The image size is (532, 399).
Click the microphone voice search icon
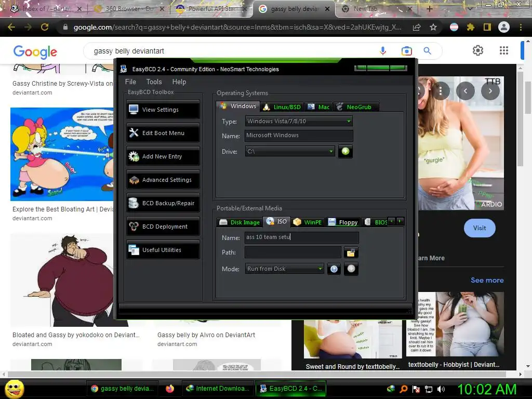(383, 51)
